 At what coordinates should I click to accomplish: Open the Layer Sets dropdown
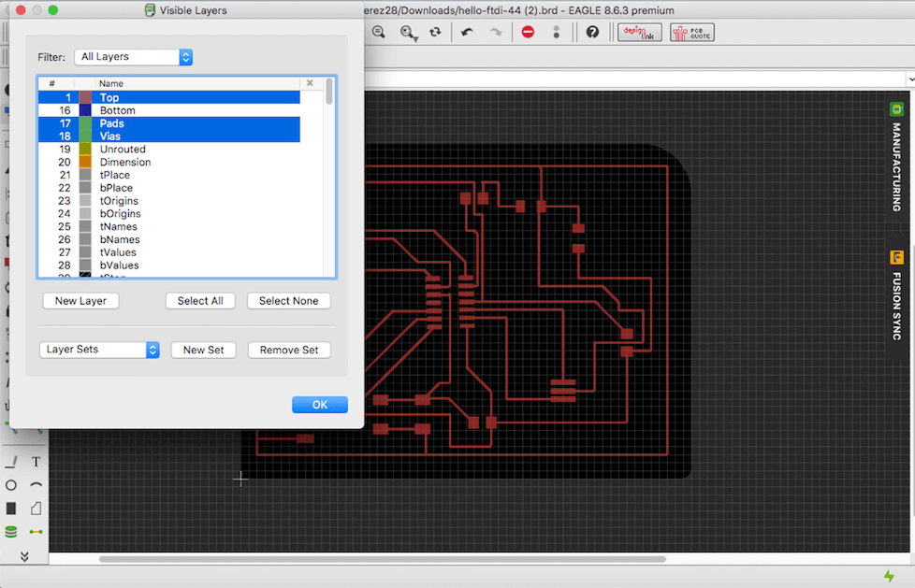pyautogui.click(x=100, y=350)
